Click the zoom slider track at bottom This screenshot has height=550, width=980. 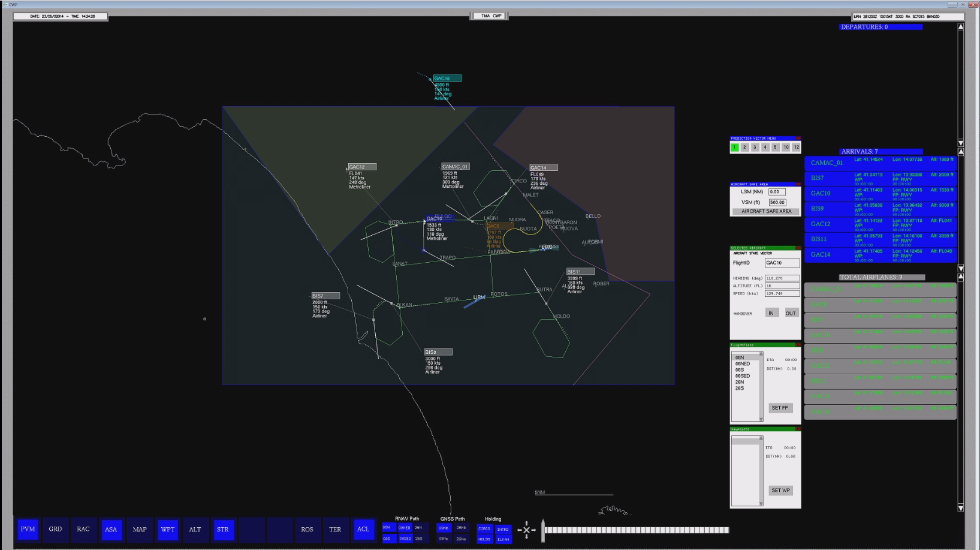637,530
